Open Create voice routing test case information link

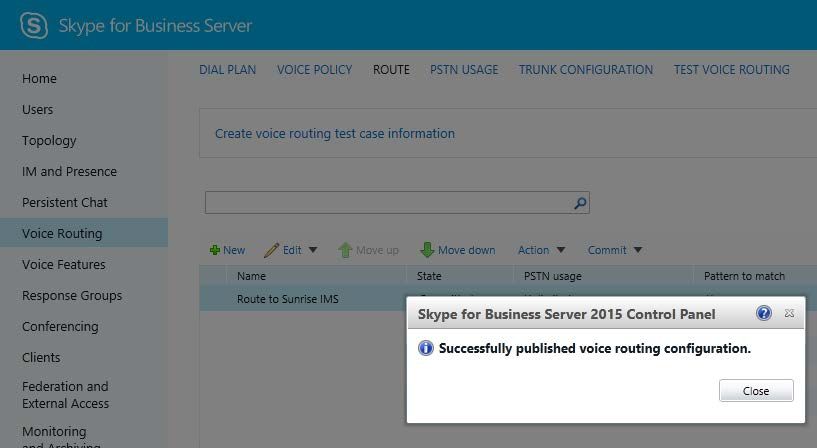pyautogui.click(x=335, y=134)
